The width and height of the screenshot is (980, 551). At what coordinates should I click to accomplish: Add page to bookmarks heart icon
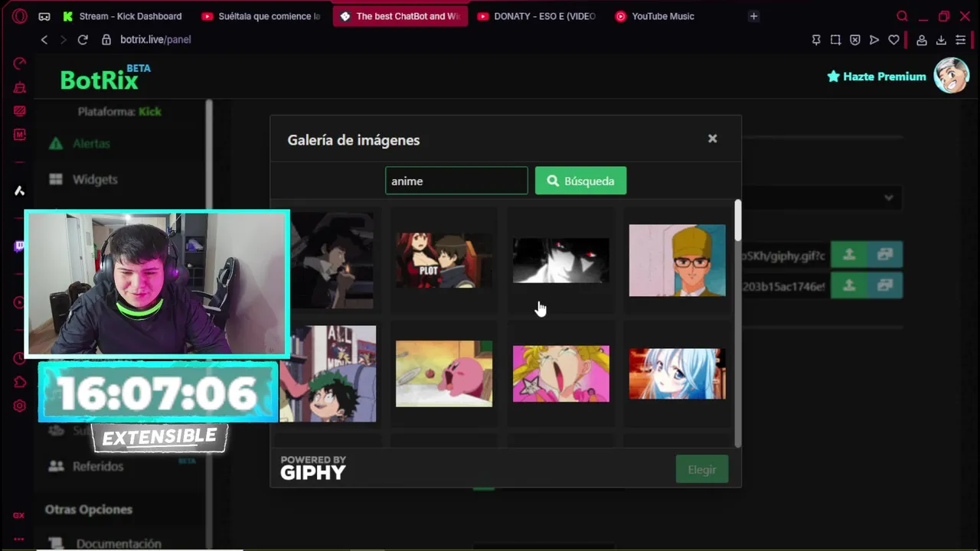(x=893, y=40)
